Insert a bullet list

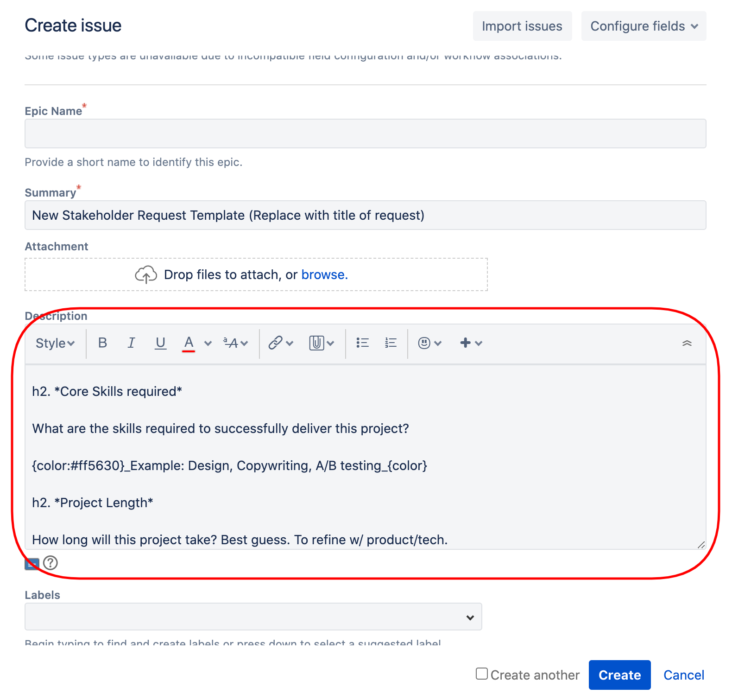362,343
